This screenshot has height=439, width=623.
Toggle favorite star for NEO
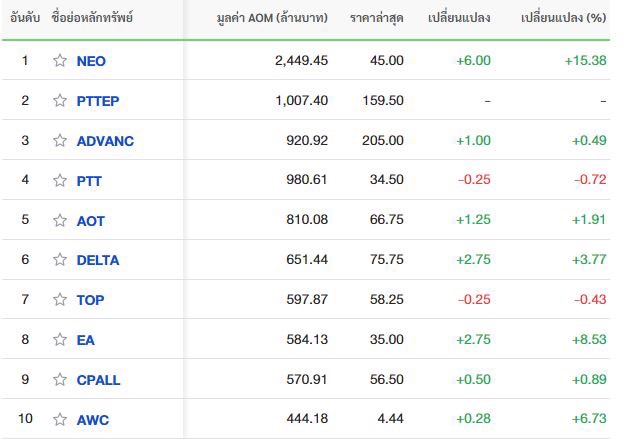(60, 60)
